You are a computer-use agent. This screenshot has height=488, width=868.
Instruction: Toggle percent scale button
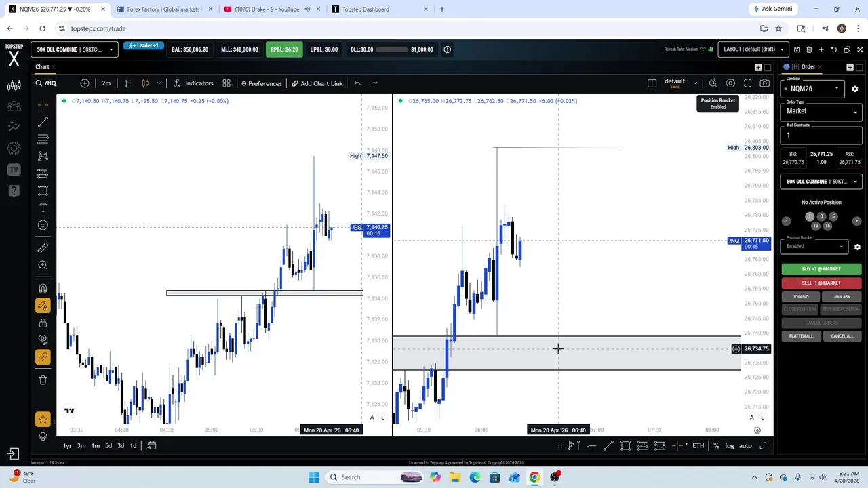[x=716, y=445]
